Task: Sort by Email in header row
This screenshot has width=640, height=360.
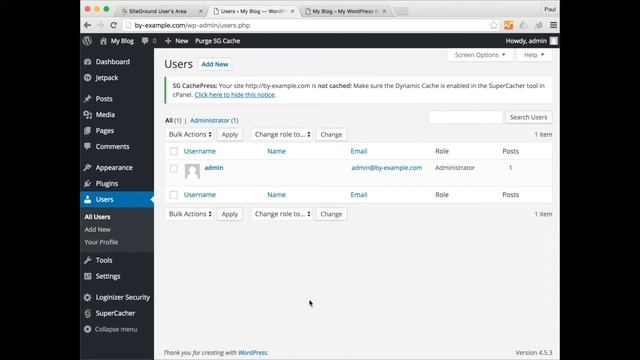Action: pyautogui.click(x=359, y=151)
